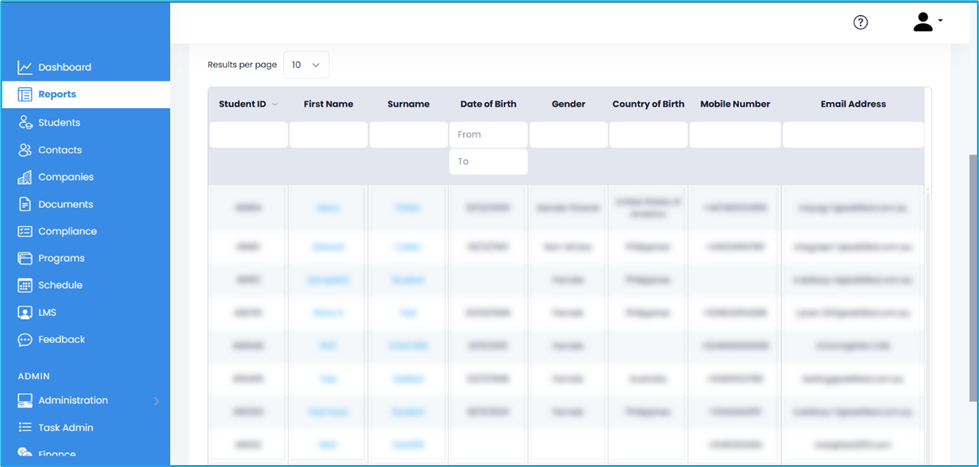Click the Documents file icon
Image resolution: width=979 pixels, height=467 pixels.
[x=25, y=204]
